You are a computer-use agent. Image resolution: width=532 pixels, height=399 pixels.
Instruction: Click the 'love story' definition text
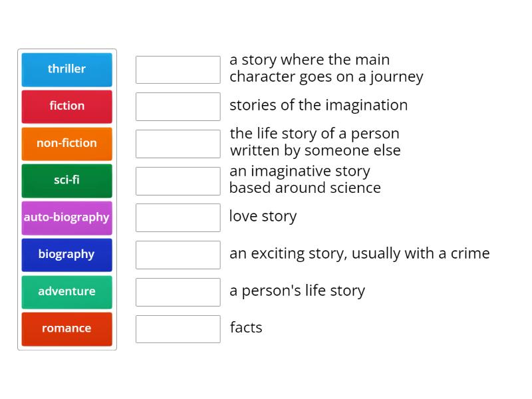coord(263,216)
